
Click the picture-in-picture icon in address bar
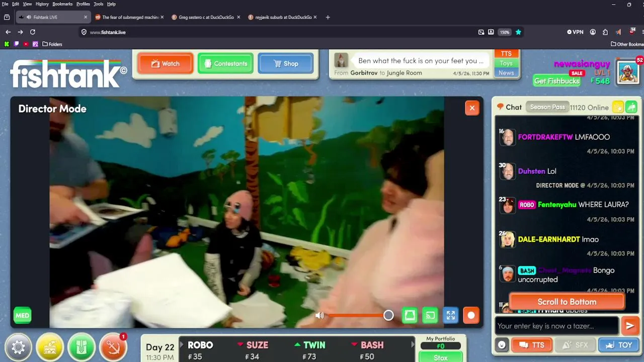(481, 32)
